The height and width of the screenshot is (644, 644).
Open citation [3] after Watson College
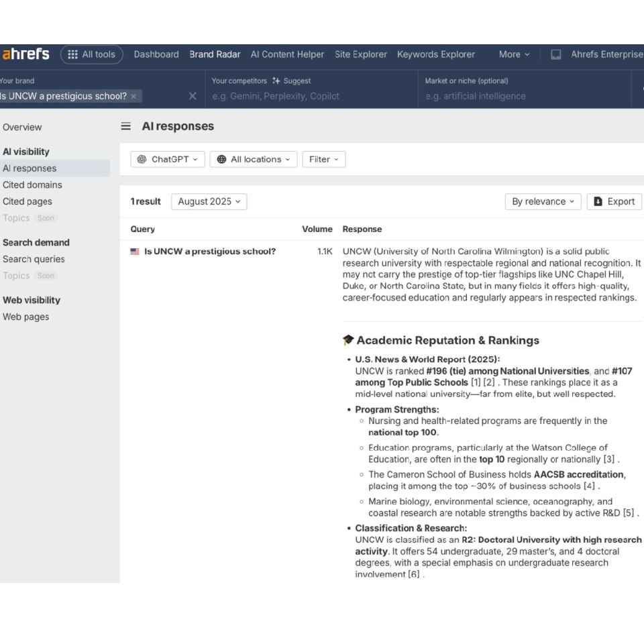(609, 459)
